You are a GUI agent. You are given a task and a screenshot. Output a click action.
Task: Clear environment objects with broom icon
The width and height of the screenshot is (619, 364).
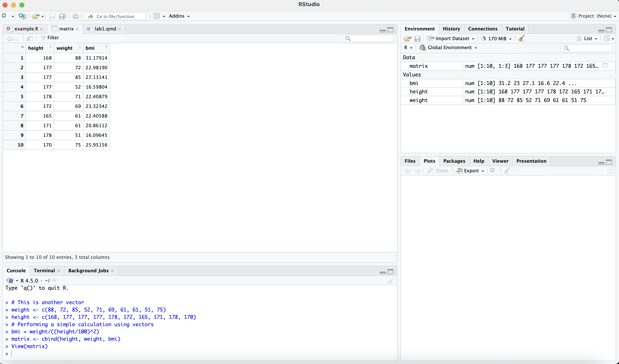[521, 39]
